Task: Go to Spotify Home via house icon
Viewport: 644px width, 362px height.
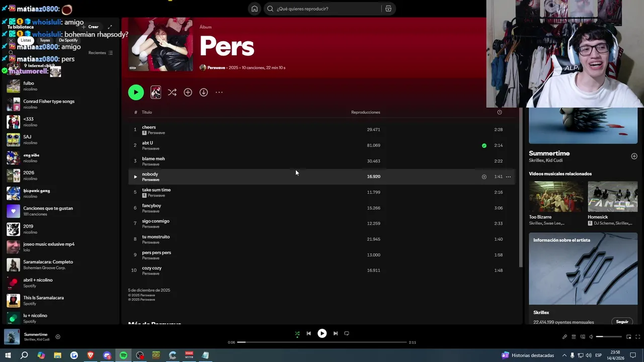Action: click(x=255, y=9)
